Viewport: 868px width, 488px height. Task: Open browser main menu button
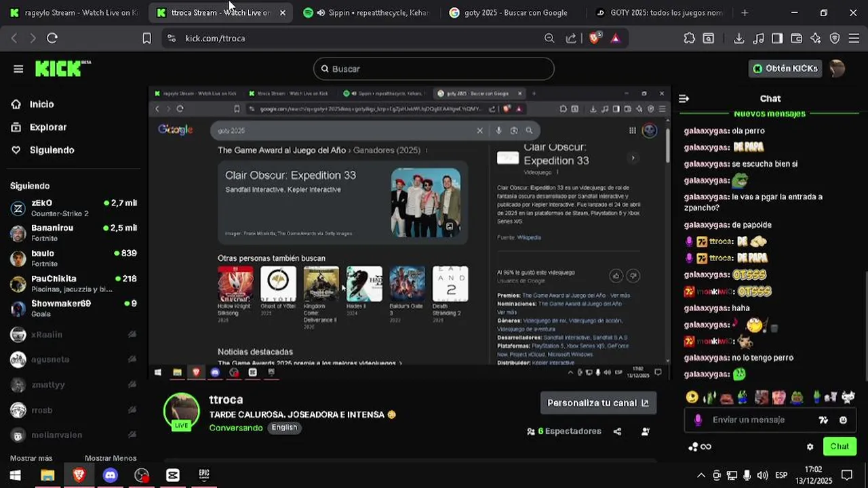pos(854,39)
